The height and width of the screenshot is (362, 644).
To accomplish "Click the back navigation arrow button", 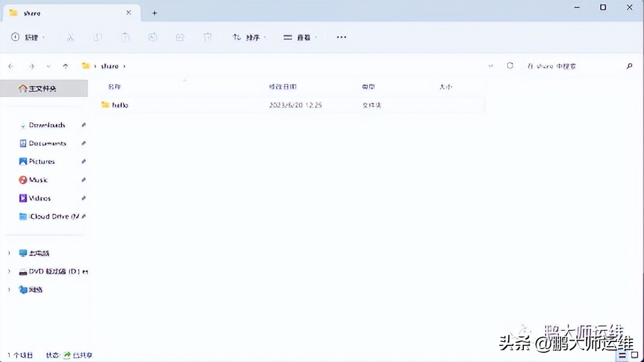I will click(x=10, y=66).
